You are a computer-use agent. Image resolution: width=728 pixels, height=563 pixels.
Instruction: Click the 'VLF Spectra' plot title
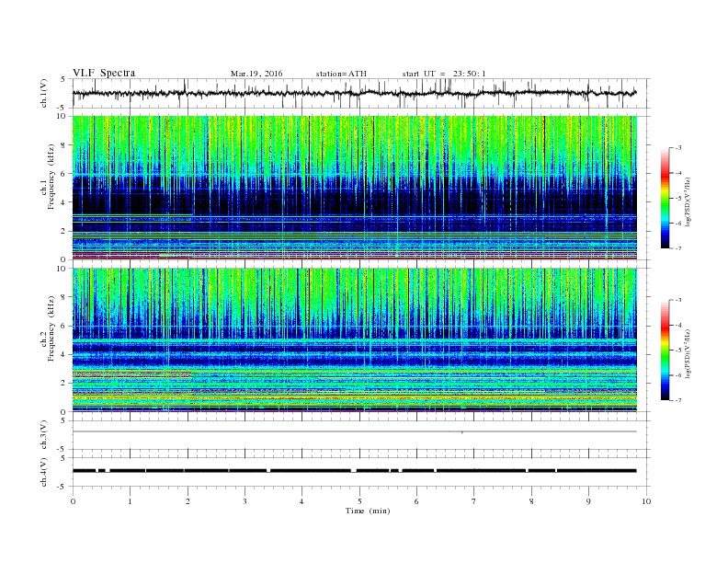[x=104, y=73]
